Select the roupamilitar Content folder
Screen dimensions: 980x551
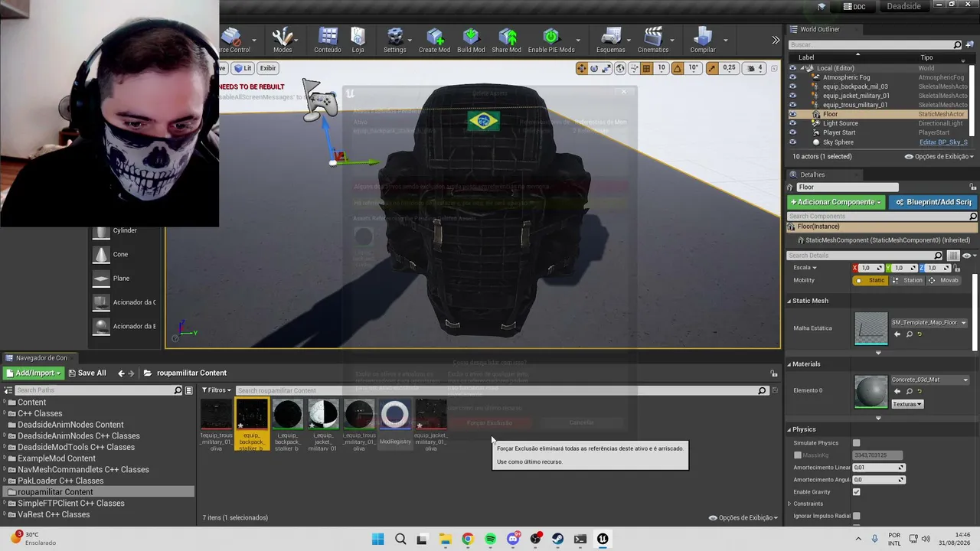[x=55, y=492]
